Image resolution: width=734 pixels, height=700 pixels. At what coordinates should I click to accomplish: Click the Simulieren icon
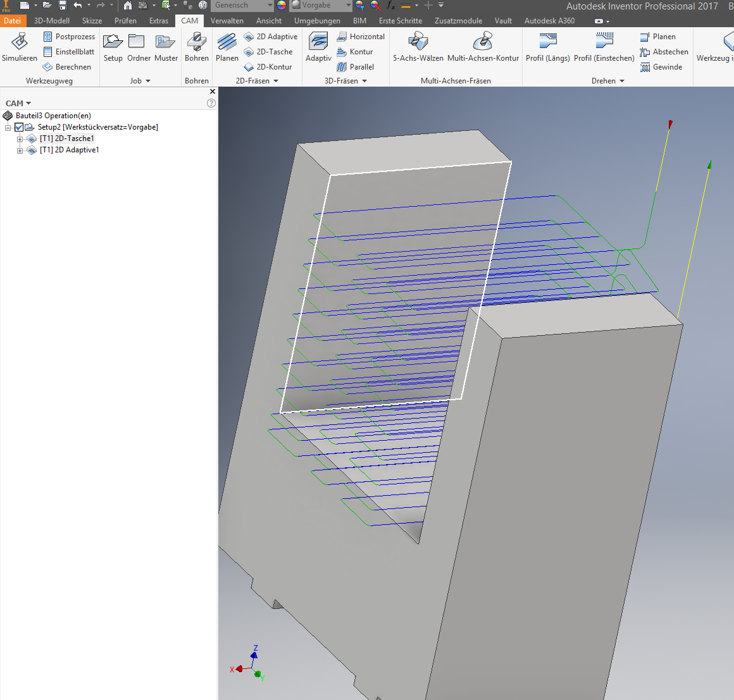(x=19, y=42)
